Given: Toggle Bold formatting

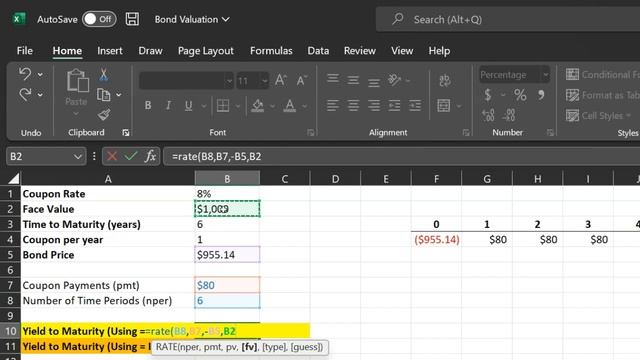Looking at the screenshot, I should 148,106.
